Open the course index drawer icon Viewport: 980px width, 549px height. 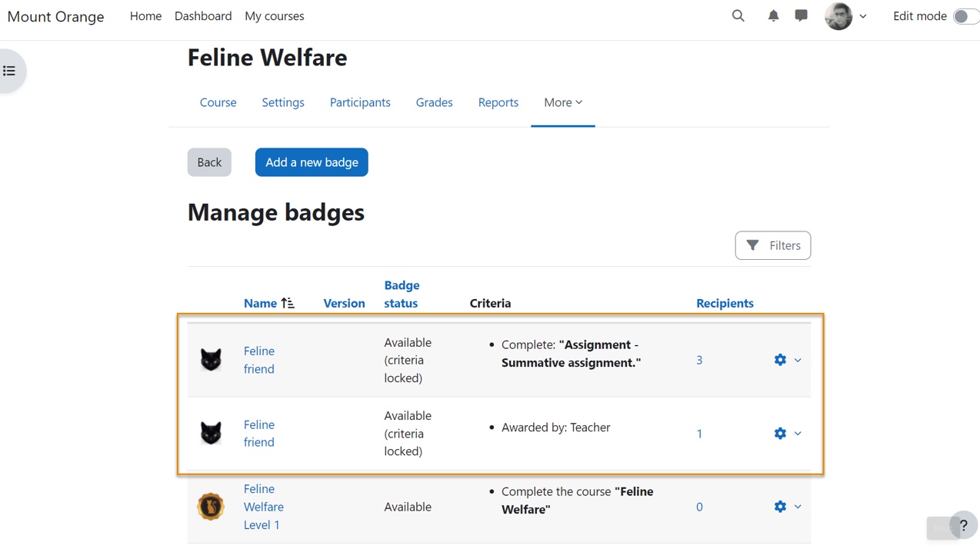(8, 70)
